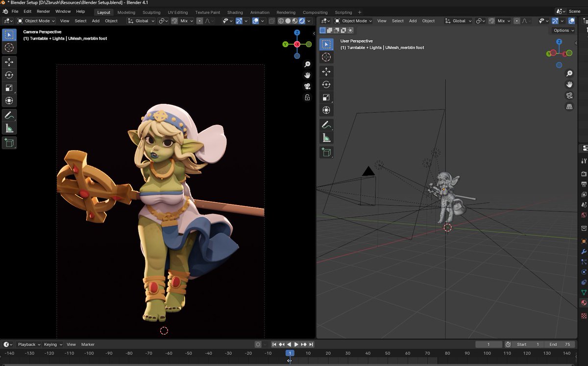Viewport: 588px width, 366px height.
Task: Switch left viewport to solid shading
Action: 288,21
